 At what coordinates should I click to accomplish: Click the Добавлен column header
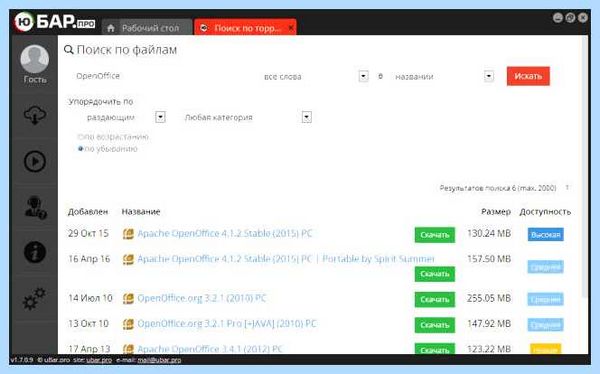[88, 212]
